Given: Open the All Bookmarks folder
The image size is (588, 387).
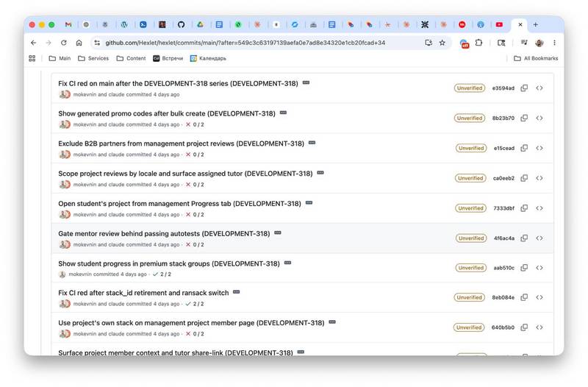Looking at the screenshot, I should (x=536, y=58).
